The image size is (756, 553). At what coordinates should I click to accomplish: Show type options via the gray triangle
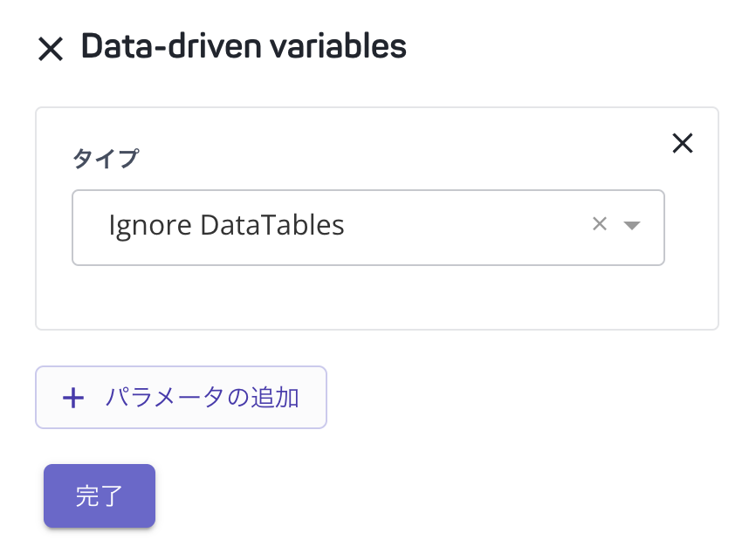point(632,225)
